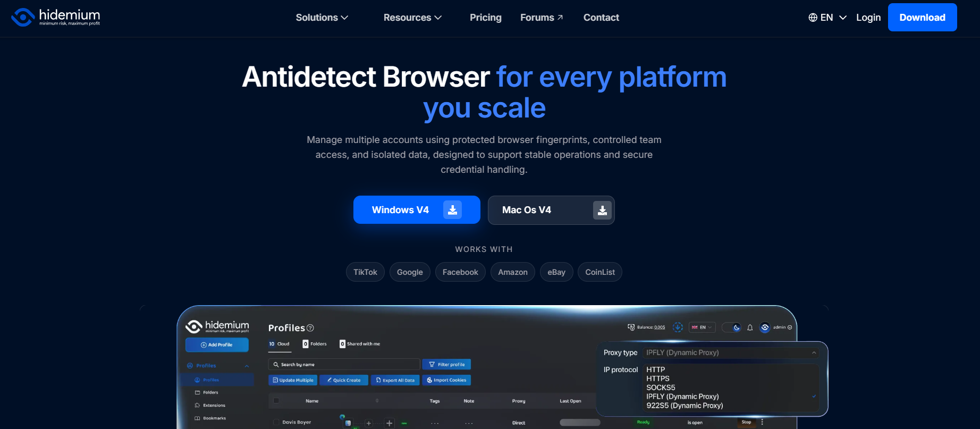Toggle the dark mode moon switch
Viewport: 980px width, 429px height.
click(x=732, y=327)
